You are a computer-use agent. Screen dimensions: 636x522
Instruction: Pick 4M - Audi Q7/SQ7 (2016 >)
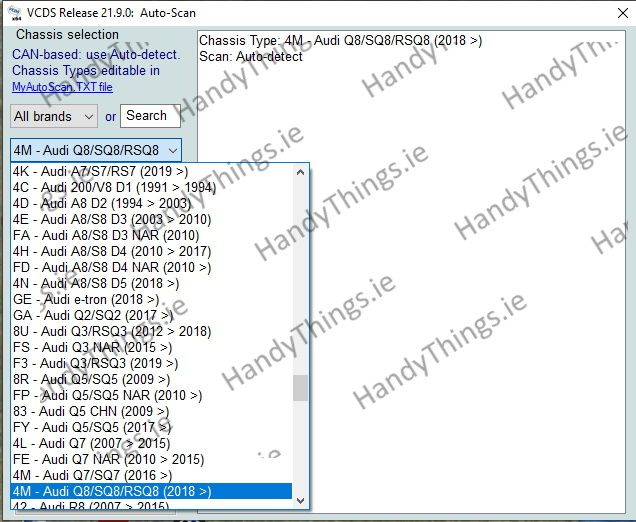click(151, 475)
